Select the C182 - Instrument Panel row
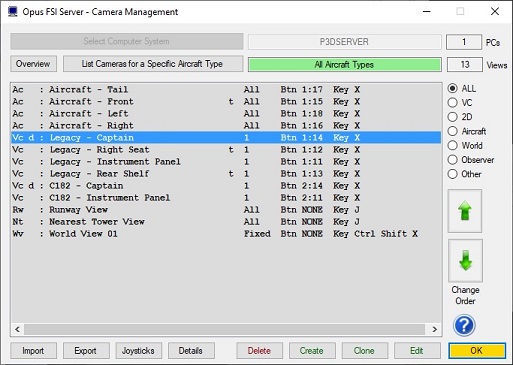This screenshot has width=513, height=365. (226, 198)
